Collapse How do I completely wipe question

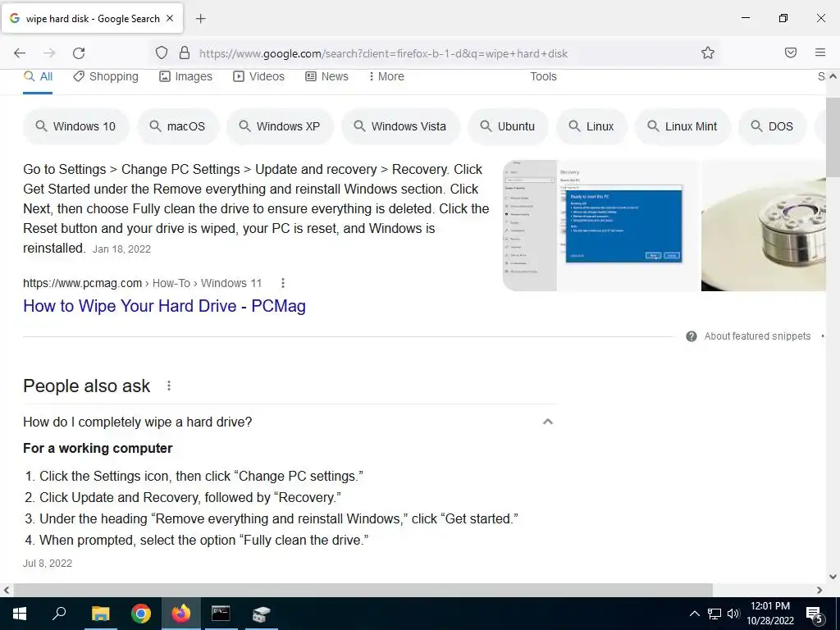[x=290, y=422]
